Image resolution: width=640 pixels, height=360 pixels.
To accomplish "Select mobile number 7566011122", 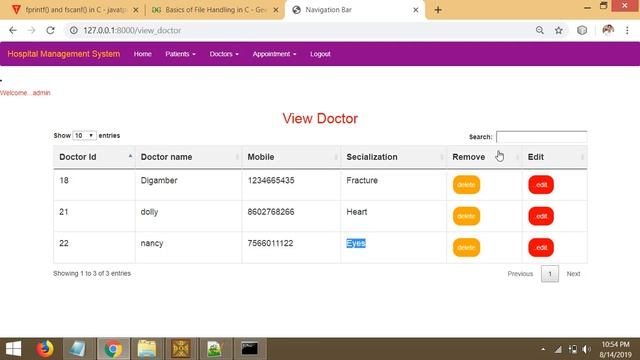I will coord(270,243).
